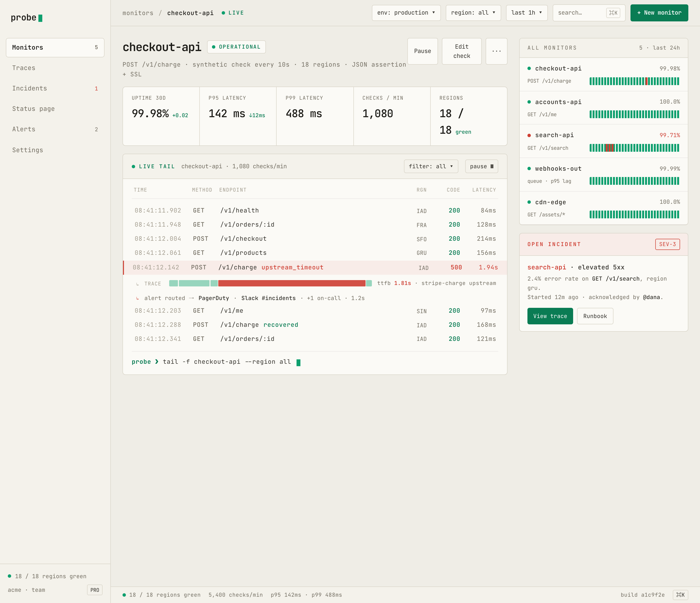The image size is (700, 603).
Task: Open Status page in the sidebar
Action: (x=55, y=109)
